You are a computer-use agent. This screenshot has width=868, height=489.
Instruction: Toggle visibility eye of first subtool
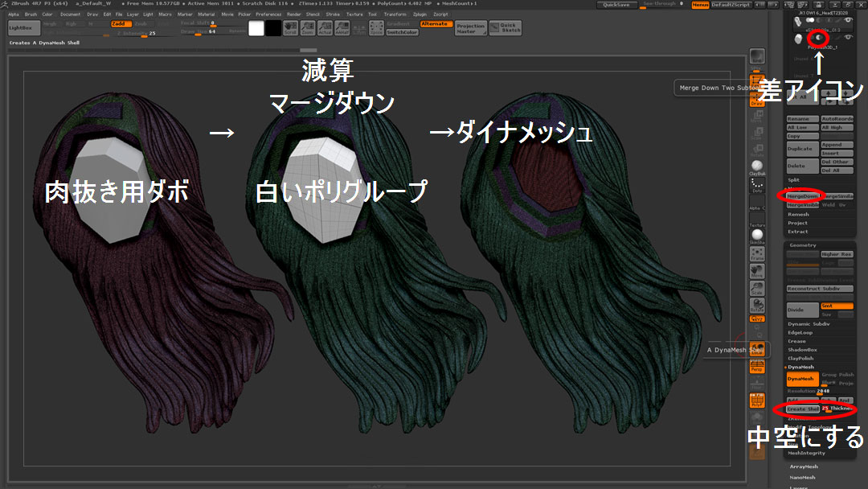pos(848,20)
